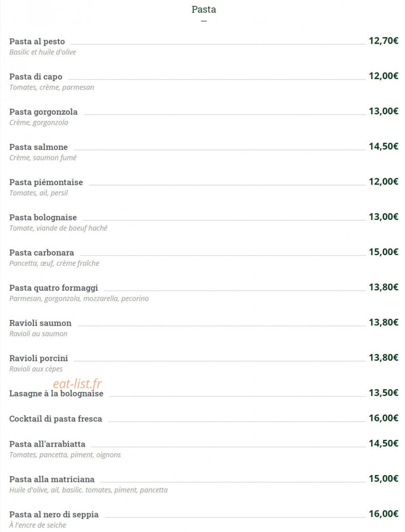405x532 pixels.
Task: Open the Cocktail di pasta fresca item
Action: coord(56,419)
